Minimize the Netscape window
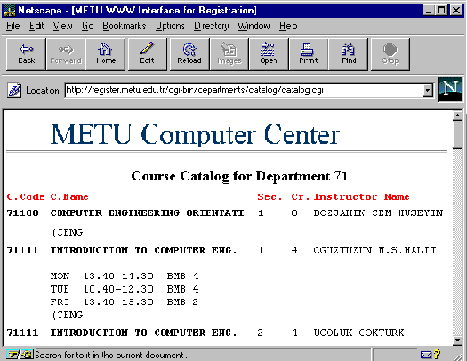The image size is (467, 361). tap(429, 10)
